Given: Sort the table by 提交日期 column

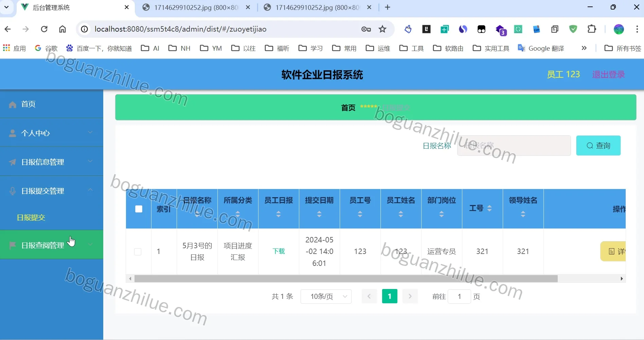Looking at the screenshot, I should 319,214.
